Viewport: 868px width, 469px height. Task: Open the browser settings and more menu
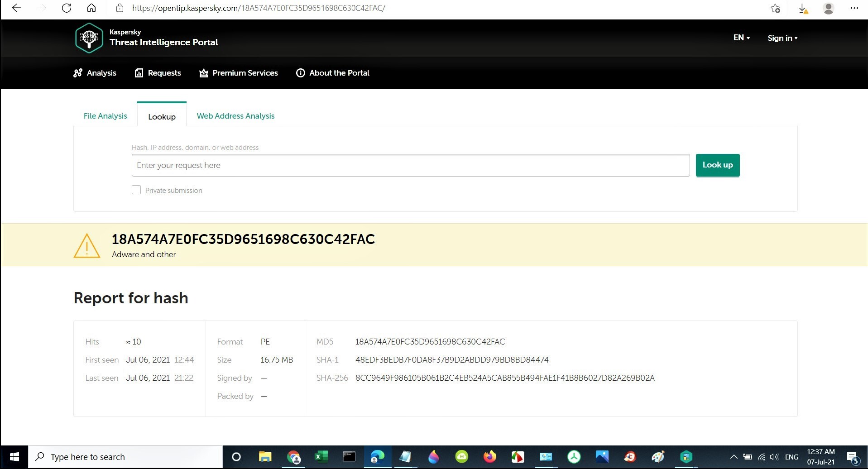point(854,8)
